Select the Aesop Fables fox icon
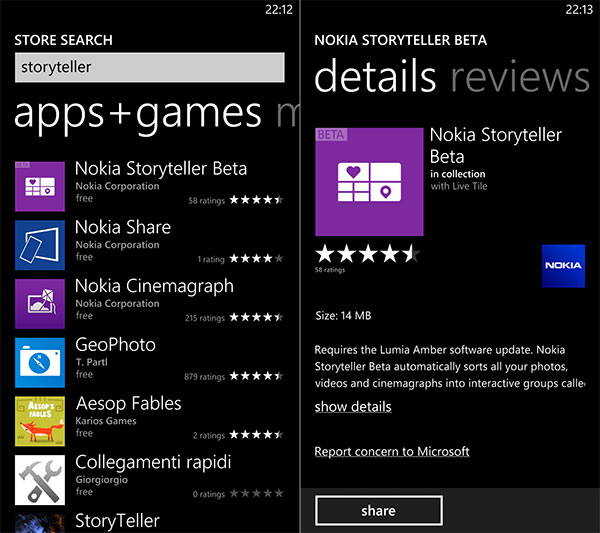Image resolution: width=600 pixels, height=533 pixels. click(x=40, y=422)
